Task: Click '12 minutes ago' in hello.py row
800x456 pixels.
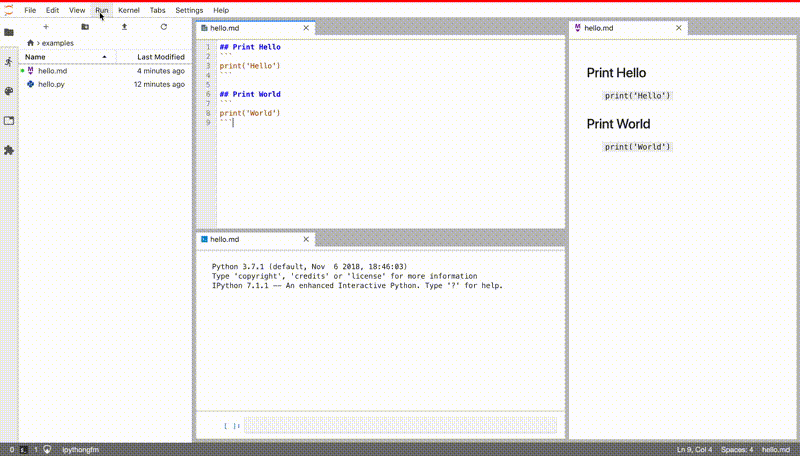Action: point(159,84)
